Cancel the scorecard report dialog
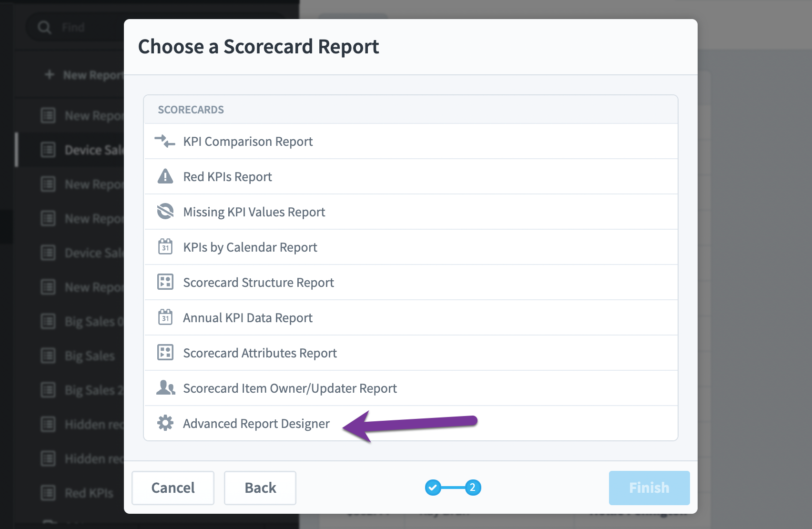 point(173,488)
